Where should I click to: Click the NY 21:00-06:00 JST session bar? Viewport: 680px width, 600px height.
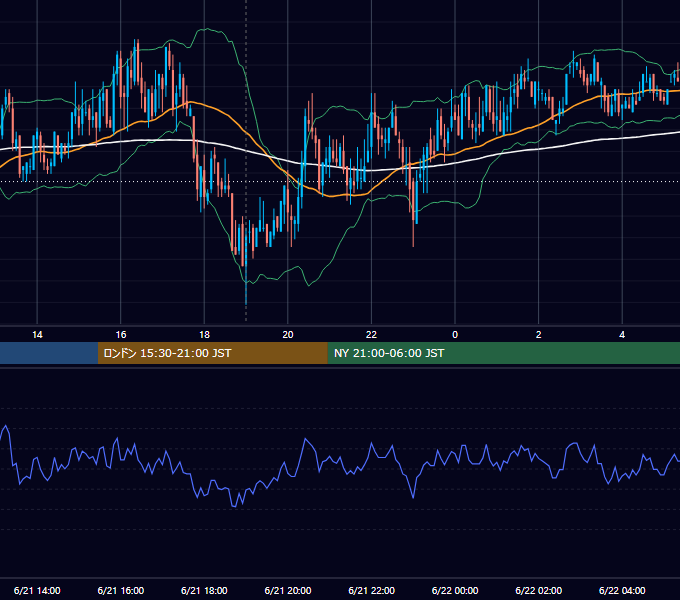point(503,353)
